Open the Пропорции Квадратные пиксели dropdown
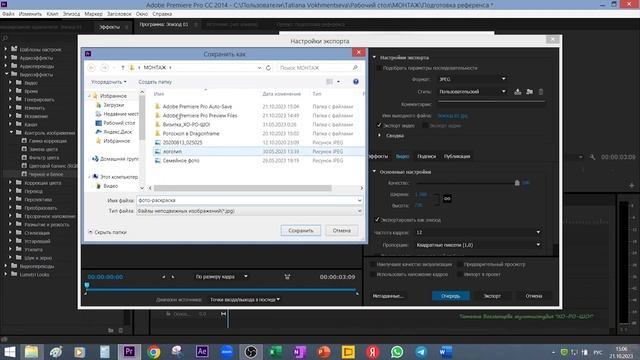Viewport: 640px width, 360px height. (x=478, y=245)
